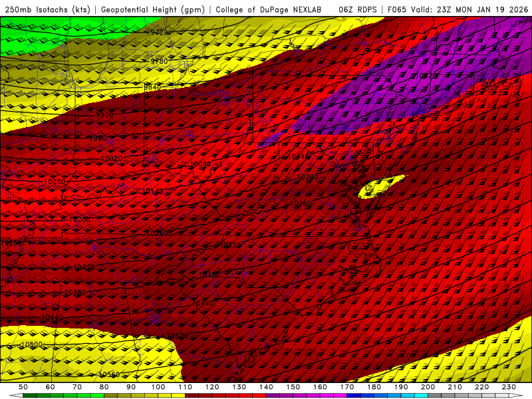This screenshot has height=399, width=532.
Task: Click the left arrow end of the color bar
Action: tap(16, 396)
